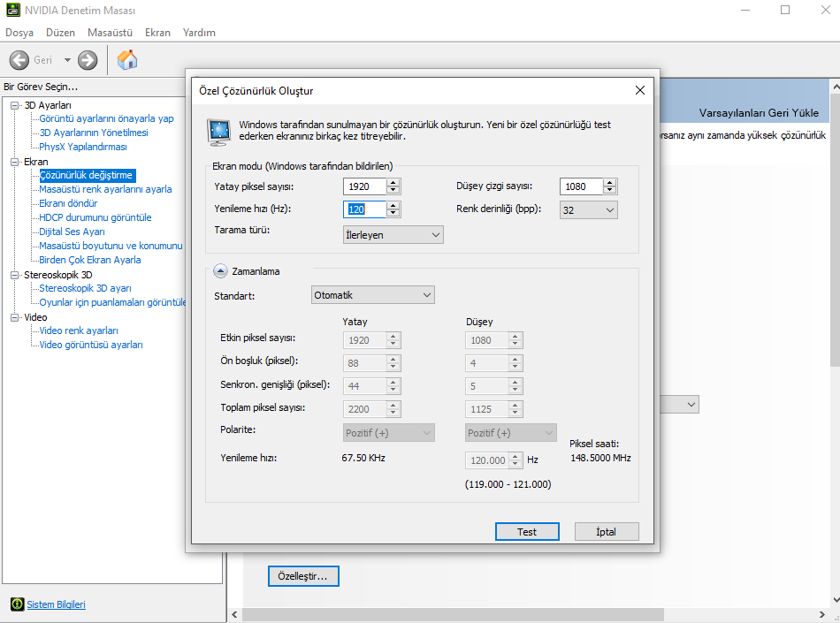Screen dimensions: 840x623
Task: Collapse the Video tree node
Action: (15, 317)
